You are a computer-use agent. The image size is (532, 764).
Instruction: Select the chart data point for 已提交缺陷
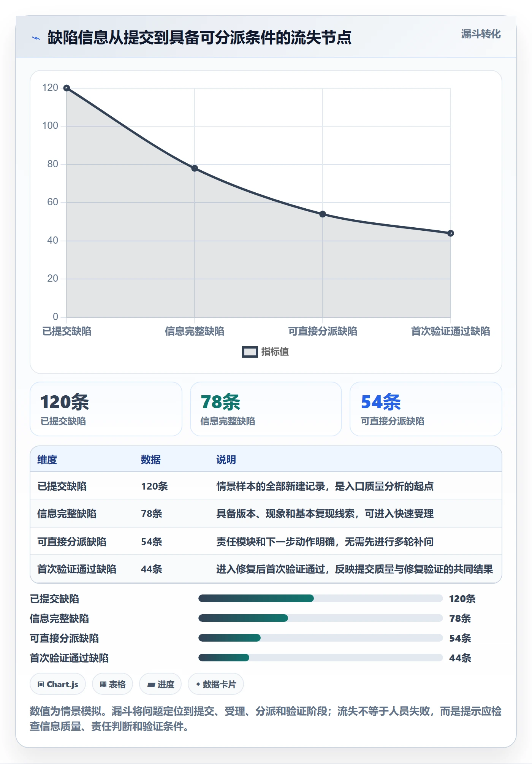[x=66, y=88]
